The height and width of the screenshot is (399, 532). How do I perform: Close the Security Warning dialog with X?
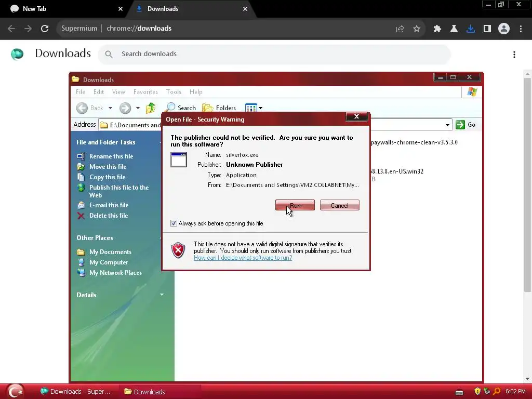click(x=356, y=116)
